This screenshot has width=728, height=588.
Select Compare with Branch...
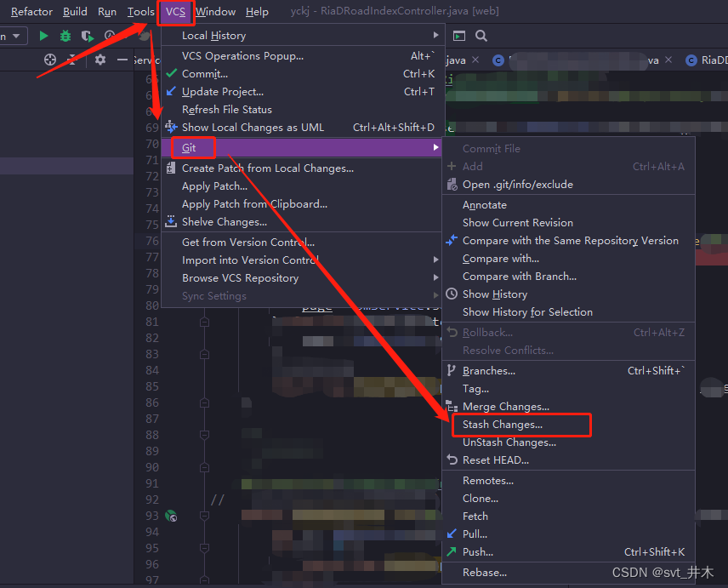coord(568,277)
